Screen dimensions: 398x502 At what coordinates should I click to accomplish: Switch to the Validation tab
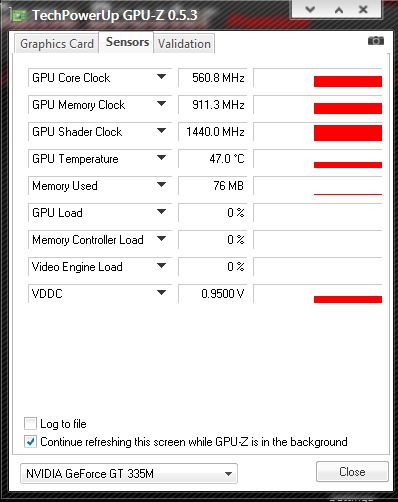[x=184, y=44]
